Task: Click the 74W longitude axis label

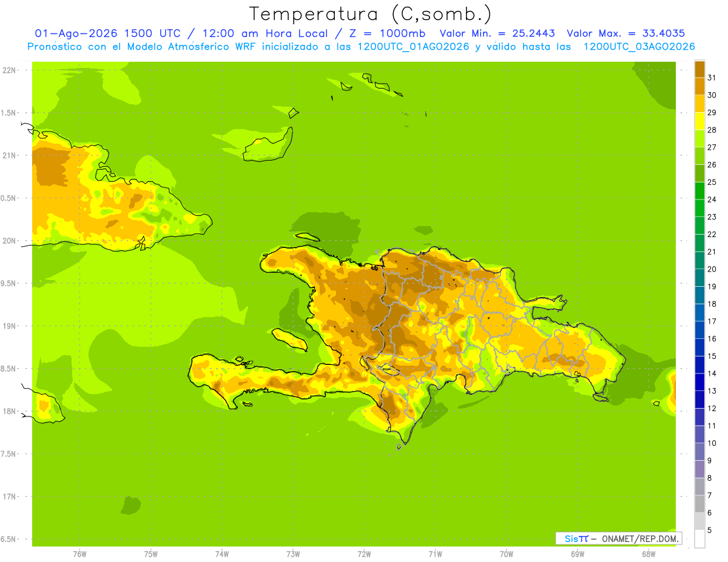Action: pos(222,554)
